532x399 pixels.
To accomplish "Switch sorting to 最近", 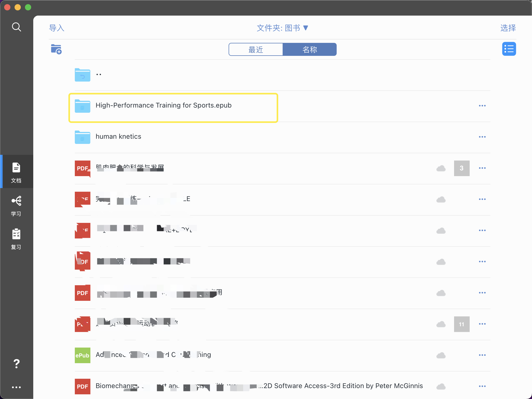I will [256, 49].
